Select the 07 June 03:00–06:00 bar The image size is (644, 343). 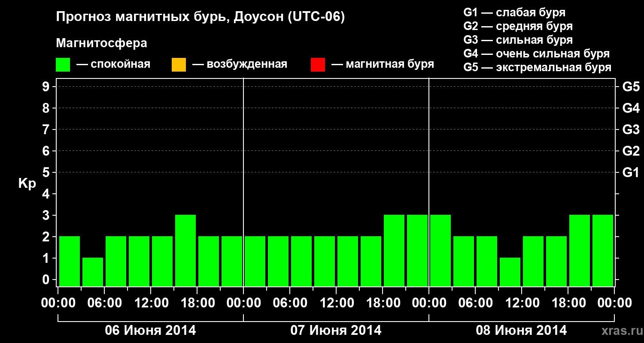pyautogui.click(x=278, y=261)
